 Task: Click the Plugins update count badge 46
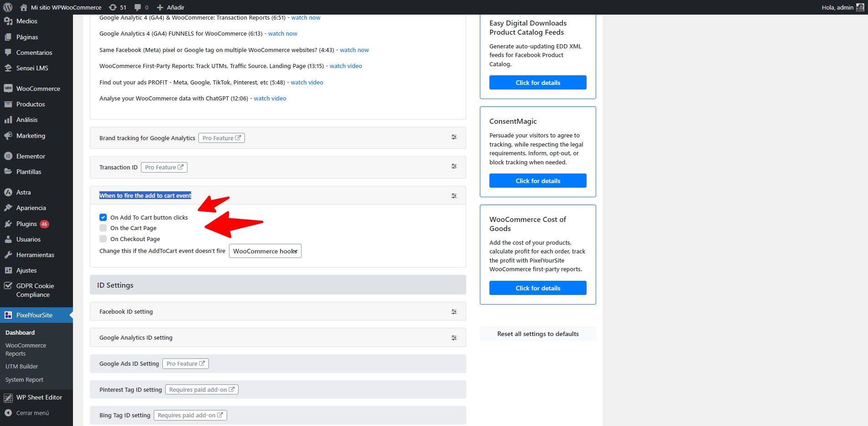pos(44,224)
